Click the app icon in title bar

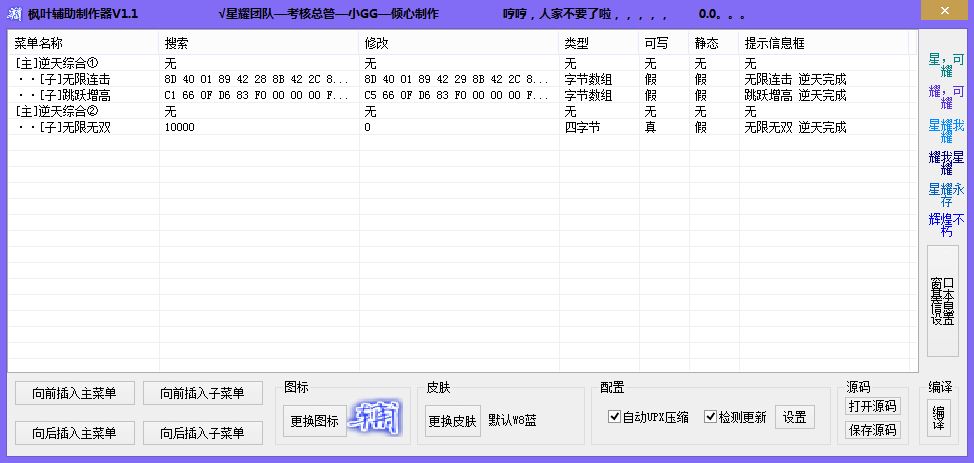pyautogui.click(x=14, y=14)
